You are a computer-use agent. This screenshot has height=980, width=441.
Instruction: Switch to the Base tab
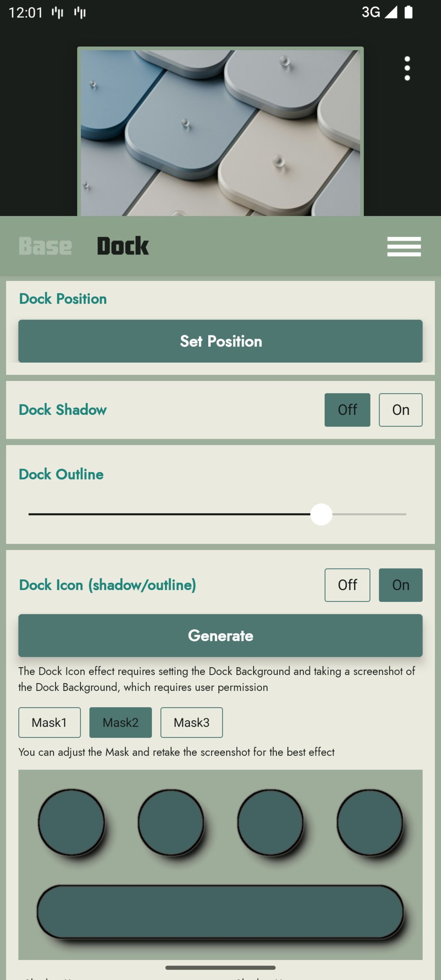[x=45, y=245]
